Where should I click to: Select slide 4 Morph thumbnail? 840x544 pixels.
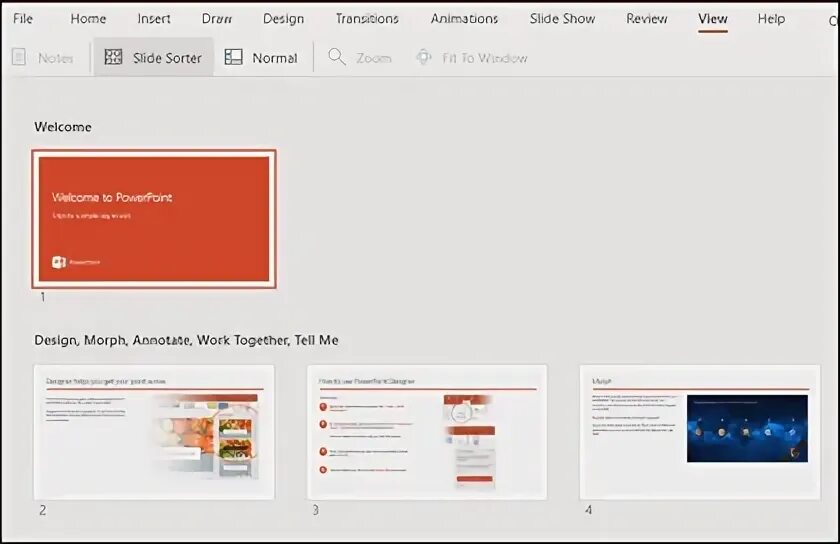click(x=700, y=432)
